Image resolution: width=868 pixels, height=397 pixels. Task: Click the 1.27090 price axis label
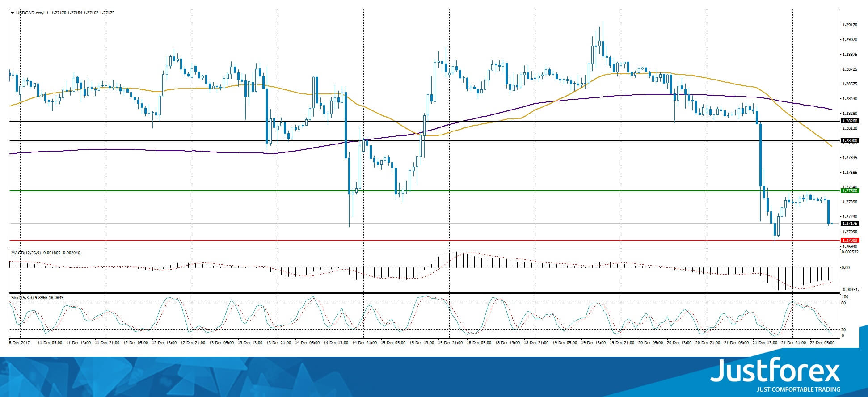pos(850,232)
